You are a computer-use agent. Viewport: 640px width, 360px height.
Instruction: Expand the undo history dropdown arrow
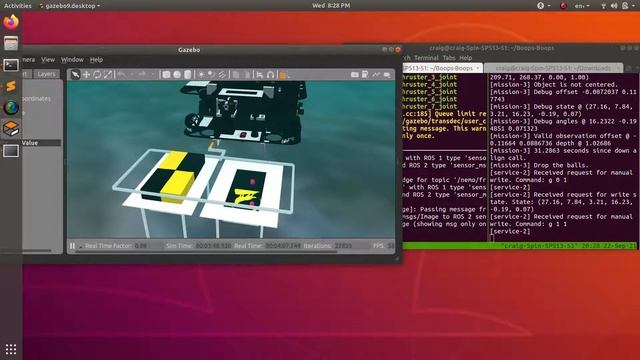[x=132, y=75]
